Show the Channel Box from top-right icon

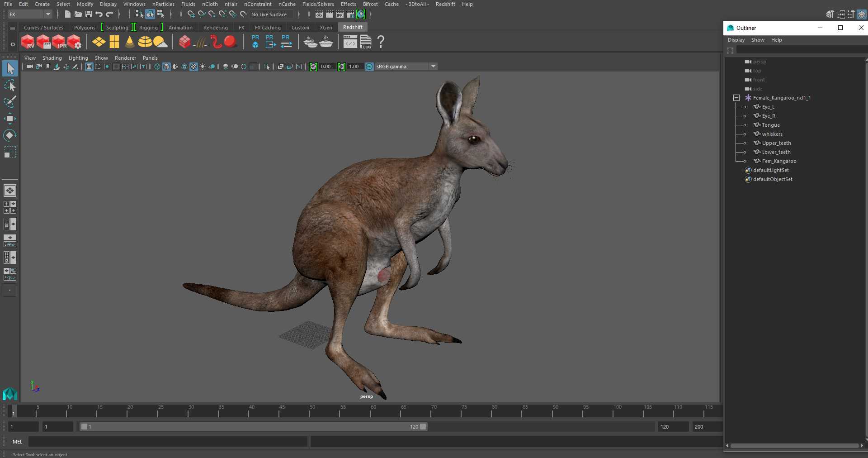pos(862,14)
